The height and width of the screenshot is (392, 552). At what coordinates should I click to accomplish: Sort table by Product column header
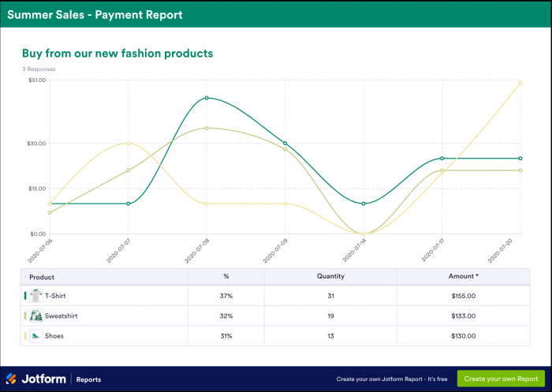(42, 277)
